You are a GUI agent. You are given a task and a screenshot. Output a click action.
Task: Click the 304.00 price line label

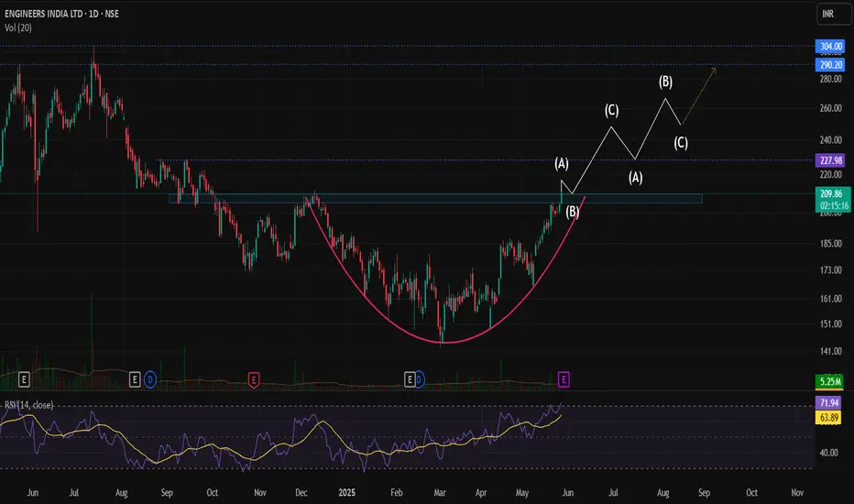tap(830, 47)
